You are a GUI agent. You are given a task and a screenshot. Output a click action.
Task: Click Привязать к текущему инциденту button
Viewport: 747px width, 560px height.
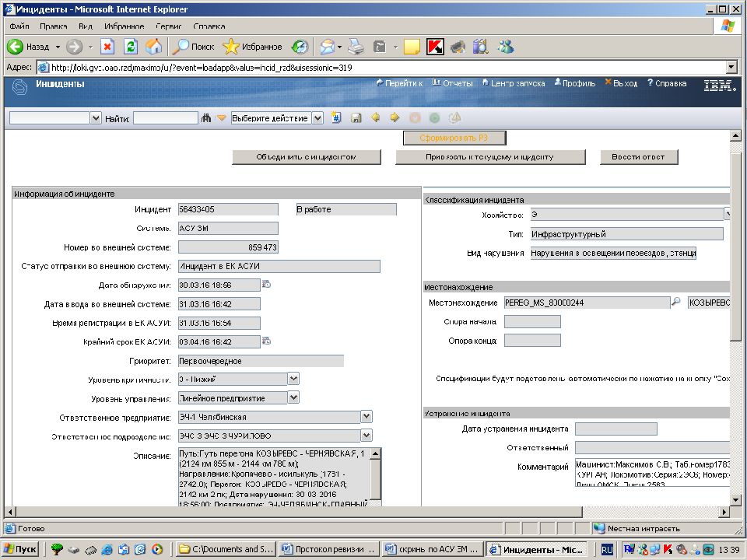(489, 157)
